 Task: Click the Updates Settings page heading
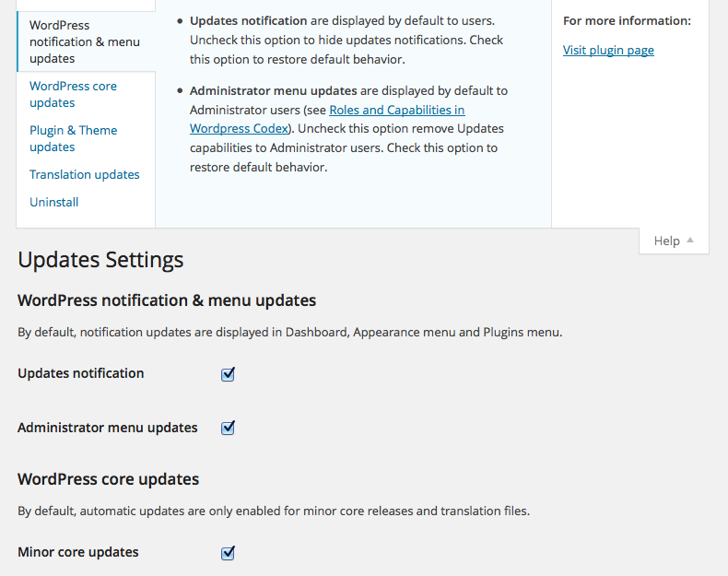pyautogui.click(x=100, y=260)
